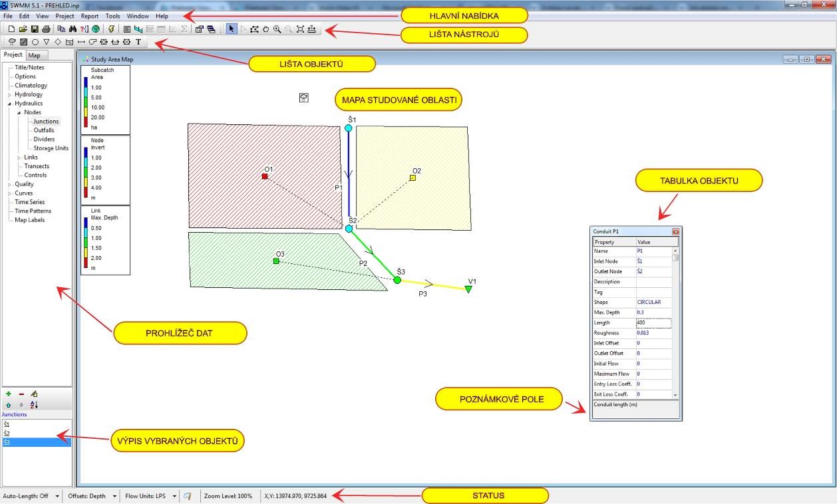Select Outfalls in the project tree
The image size is (837, 504).
point(44,130)
